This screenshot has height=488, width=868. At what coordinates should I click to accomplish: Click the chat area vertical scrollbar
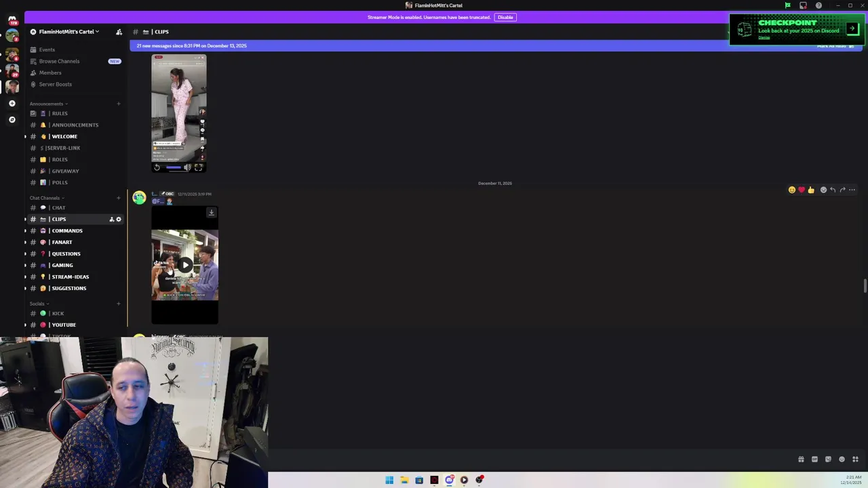(865, 285)
